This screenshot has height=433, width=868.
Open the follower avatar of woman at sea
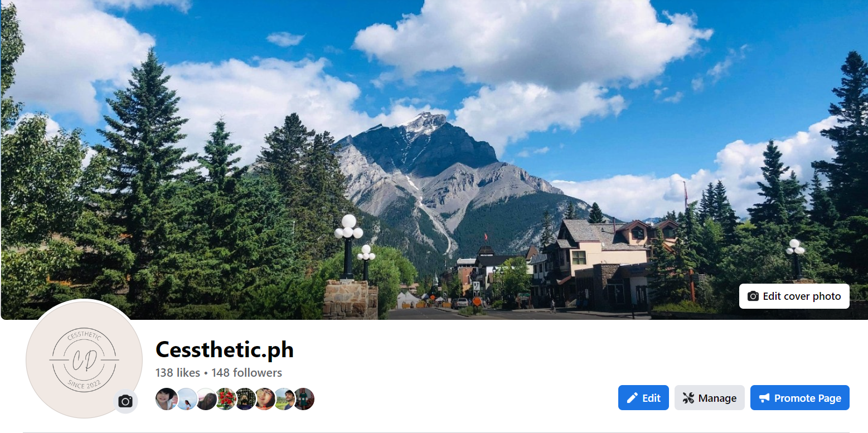pos(187,399)
